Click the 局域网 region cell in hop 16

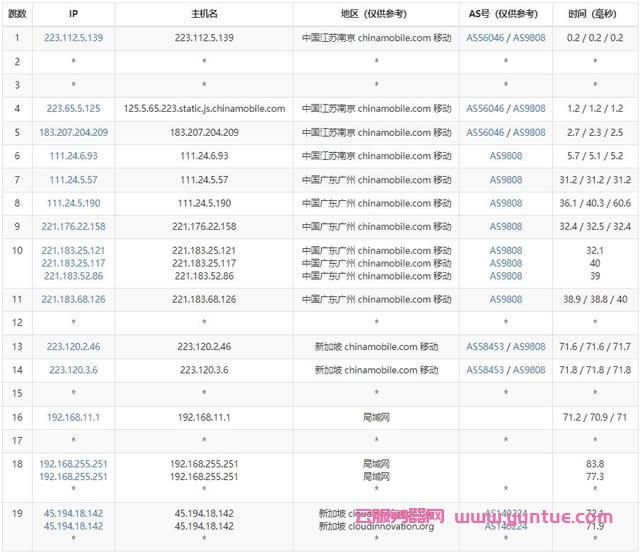[376, 417]
